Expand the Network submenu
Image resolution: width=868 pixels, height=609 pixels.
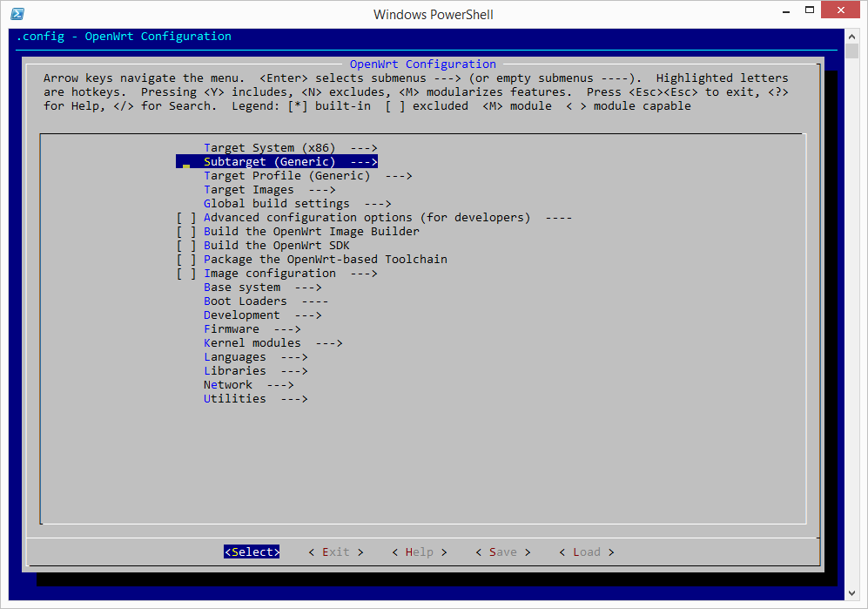coord(248,385)
